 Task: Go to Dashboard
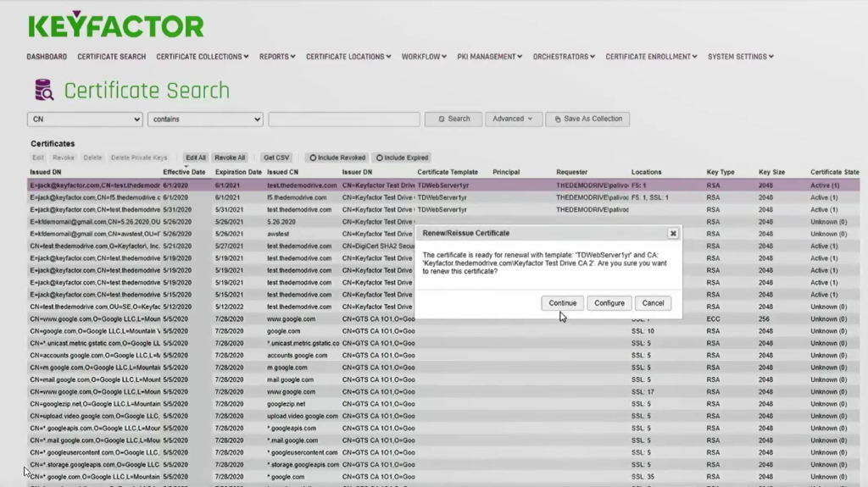[x=47, y=57]
